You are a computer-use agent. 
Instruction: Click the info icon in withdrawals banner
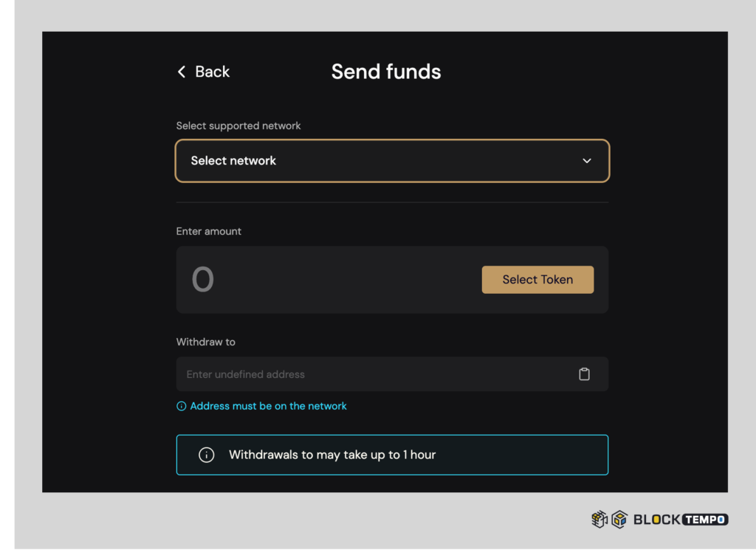tap(207, 455)
